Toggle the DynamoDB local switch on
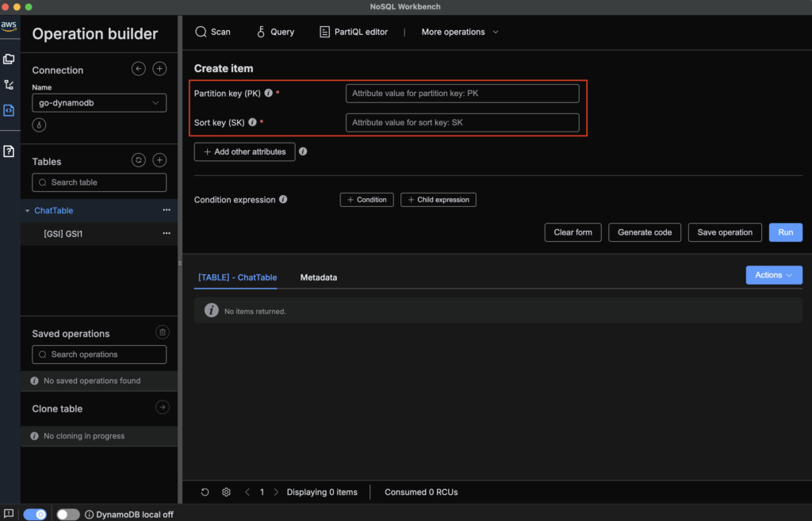The height and width of the screenshot is (521, 812). pyautogui.click(x=68, y=515)
